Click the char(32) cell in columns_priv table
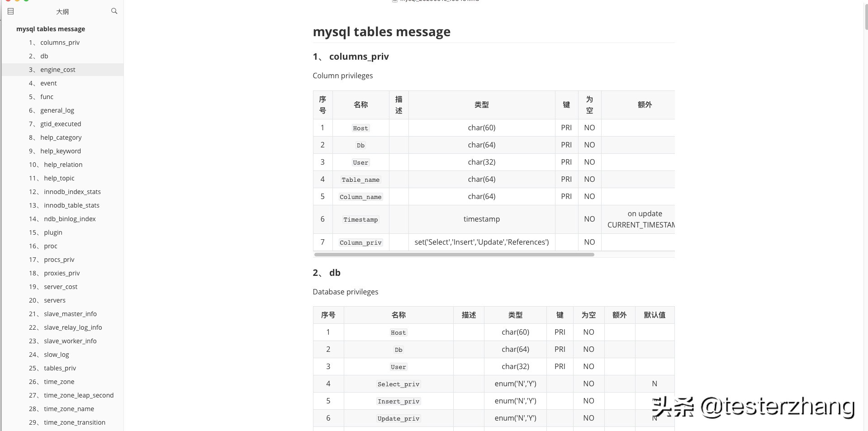The width and height of the screenshot is (868, 431). pyautogui.click(x=482, y=162)
